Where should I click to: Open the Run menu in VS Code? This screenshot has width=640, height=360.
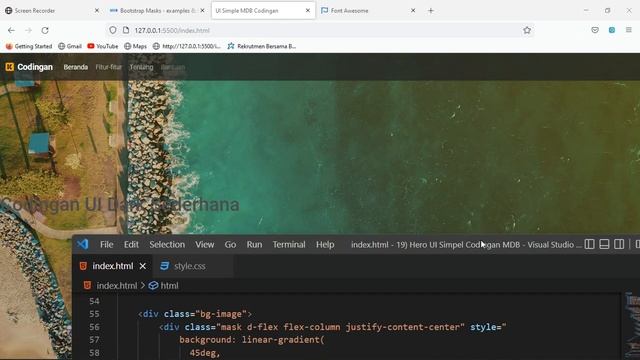tap(254, 244)
